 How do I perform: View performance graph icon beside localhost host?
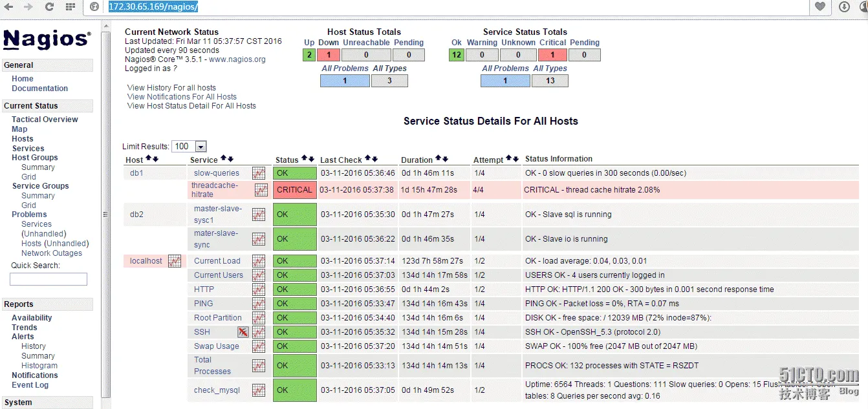click(x=175, y=261)
